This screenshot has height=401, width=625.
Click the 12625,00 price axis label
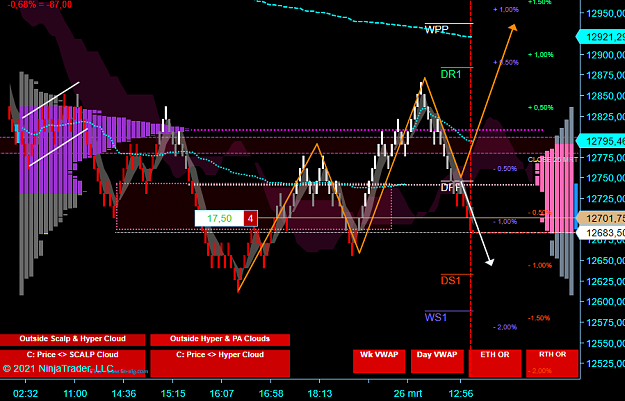coord(605,281)
